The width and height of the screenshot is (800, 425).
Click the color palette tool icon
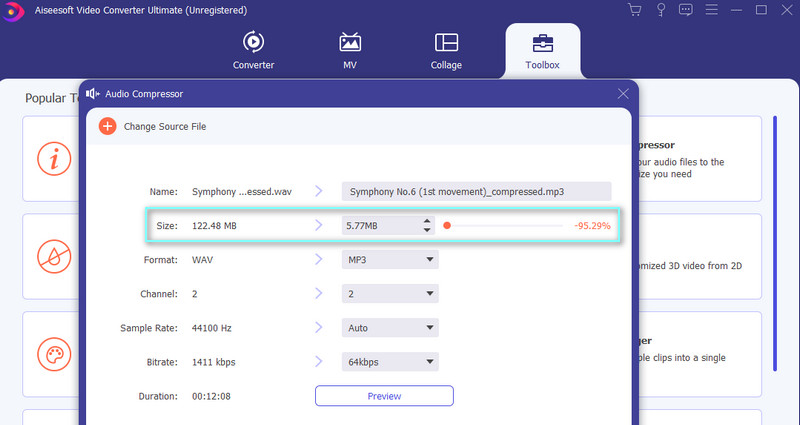pos(54,355)
